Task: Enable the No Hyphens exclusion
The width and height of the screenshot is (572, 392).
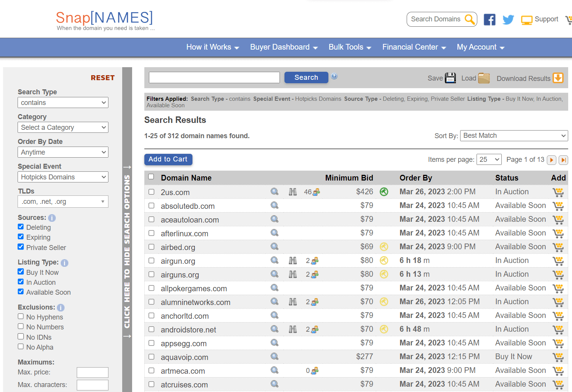Action: tap(21, 316)
